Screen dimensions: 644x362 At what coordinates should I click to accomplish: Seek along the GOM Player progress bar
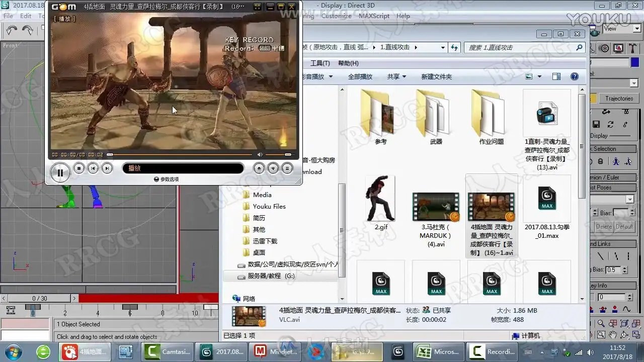coord(179,154)
